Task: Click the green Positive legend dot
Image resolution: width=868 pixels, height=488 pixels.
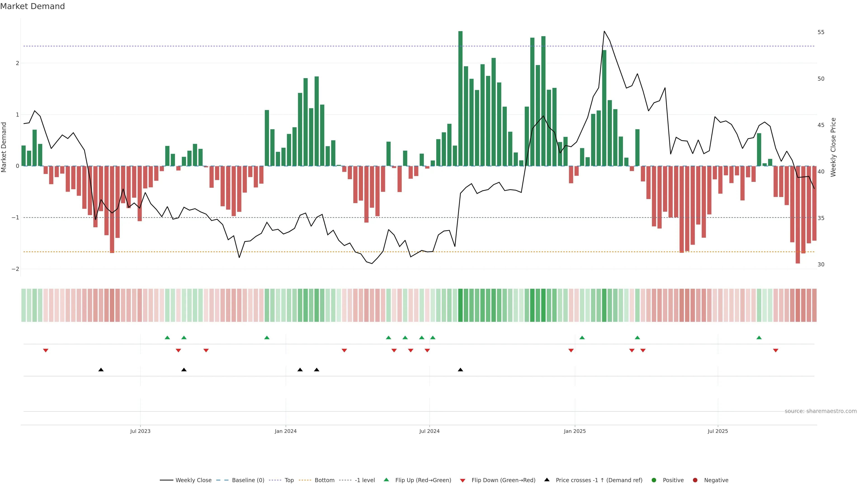Action: pos(654,480)
